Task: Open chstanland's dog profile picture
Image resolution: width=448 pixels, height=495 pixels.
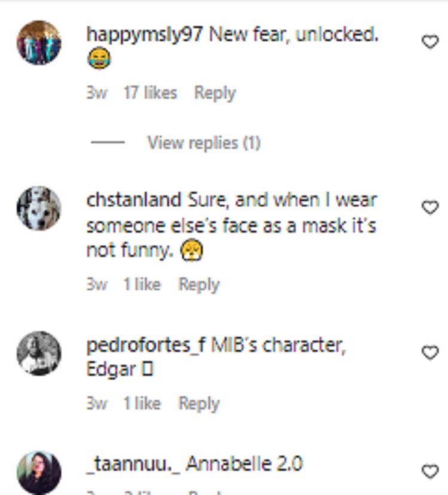Action: 39,208
